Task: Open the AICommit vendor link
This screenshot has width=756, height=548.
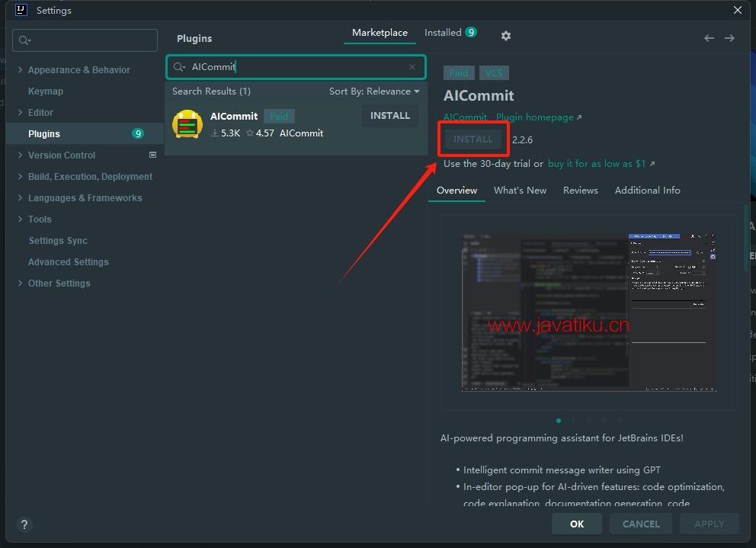Action: pos(465,117)
